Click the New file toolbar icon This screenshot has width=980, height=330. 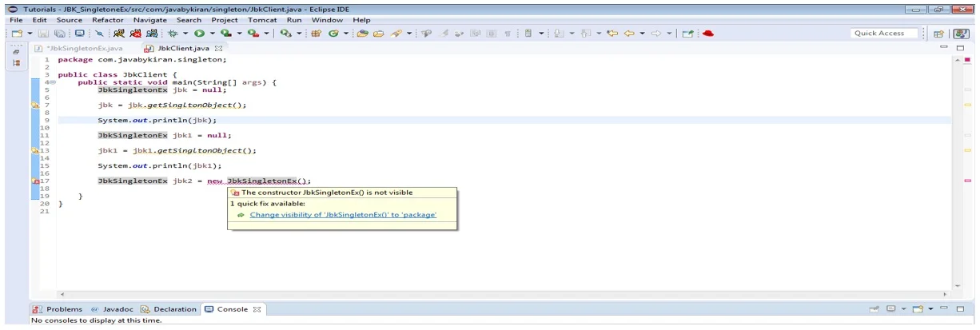pyautogui.click(x=16, y=34)
